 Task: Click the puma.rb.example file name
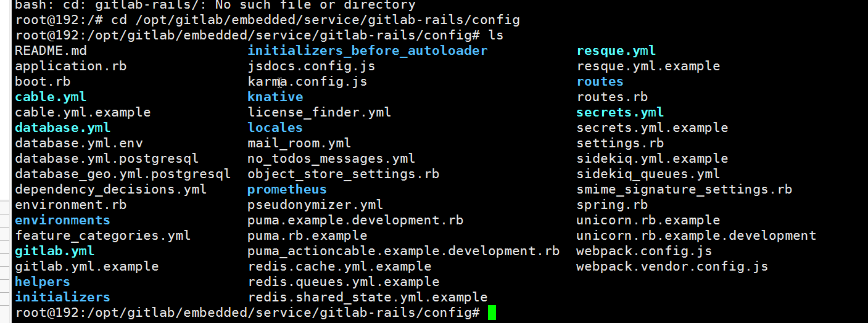point(307,235)
